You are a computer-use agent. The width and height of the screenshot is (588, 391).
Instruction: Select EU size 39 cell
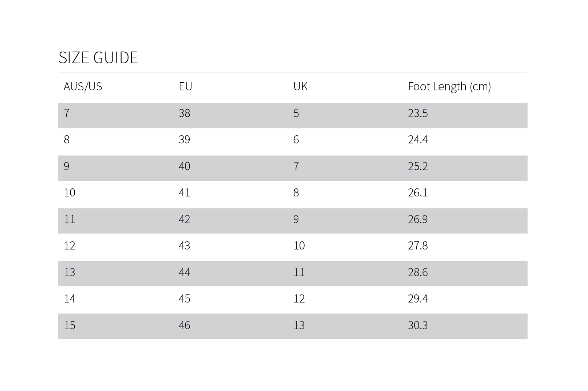click(x=184, y=140)
